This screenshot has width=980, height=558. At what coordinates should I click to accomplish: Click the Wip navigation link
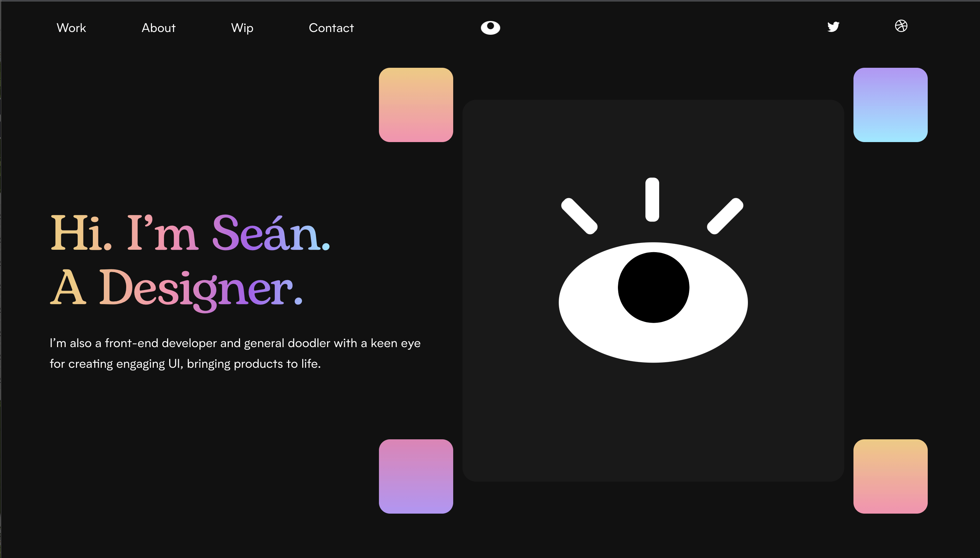point(242,27)
